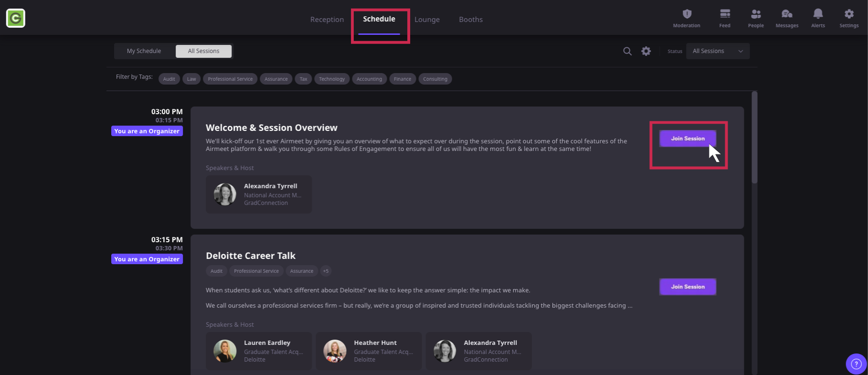
Task: Click the green G logo icon
Action: (x=15, y=18)
